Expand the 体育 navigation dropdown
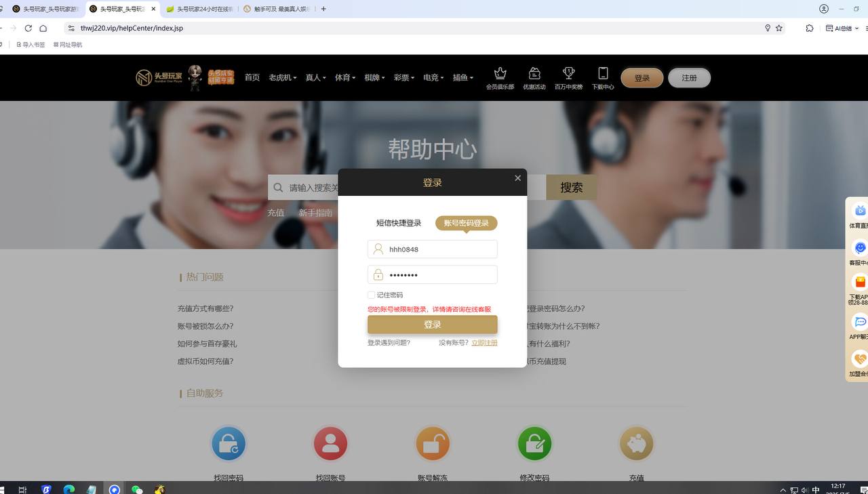868x494 pixels. click(345, 78)
